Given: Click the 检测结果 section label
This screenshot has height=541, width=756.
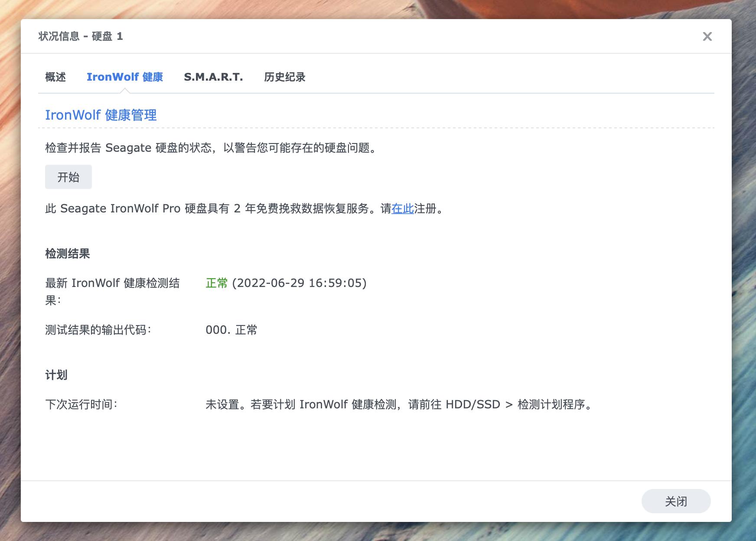Looking at the screenshot, I should [67, 254].
